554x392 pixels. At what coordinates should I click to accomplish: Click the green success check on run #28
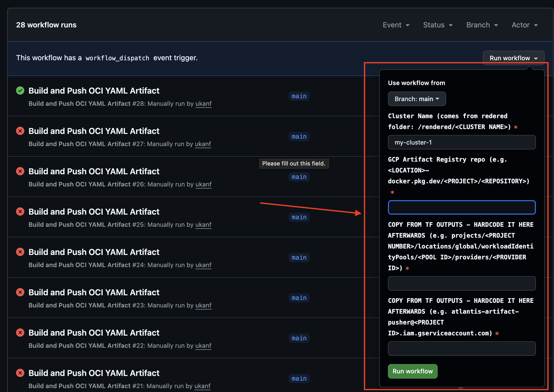20,91
